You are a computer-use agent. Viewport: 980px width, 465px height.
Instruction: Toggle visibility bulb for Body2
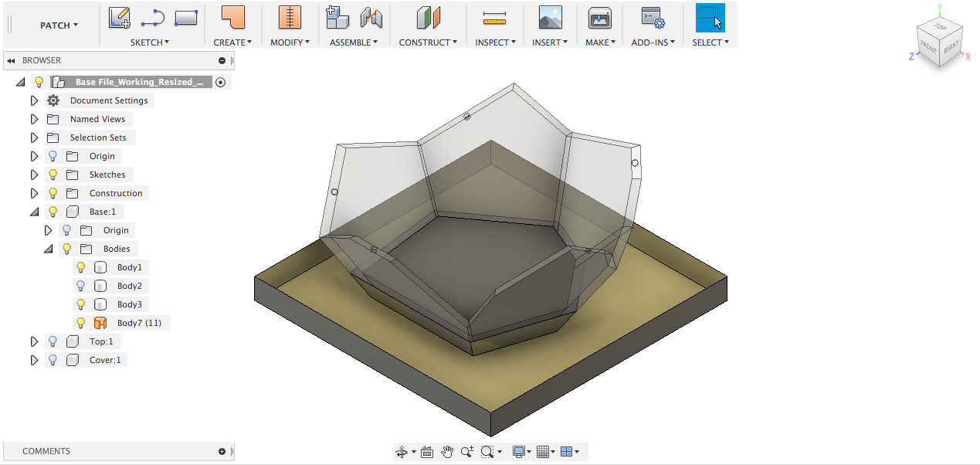point(80,286)
